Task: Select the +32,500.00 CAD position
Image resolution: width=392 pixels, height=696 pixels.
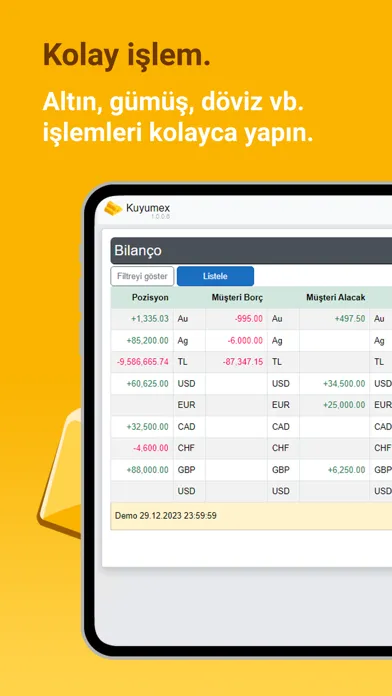Action: pyautogui.click(x=147, y=427)
